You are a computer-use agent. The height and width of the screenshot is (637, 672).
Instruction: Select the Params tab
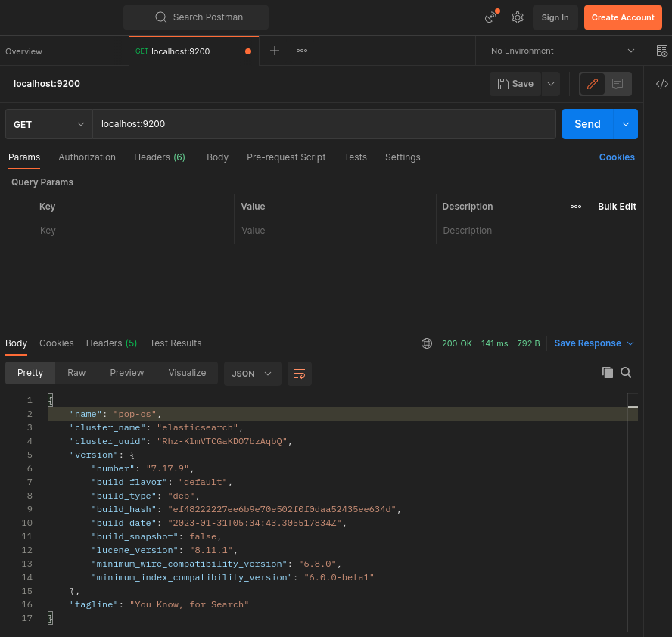pyautogui.click(x=24, y=157)
